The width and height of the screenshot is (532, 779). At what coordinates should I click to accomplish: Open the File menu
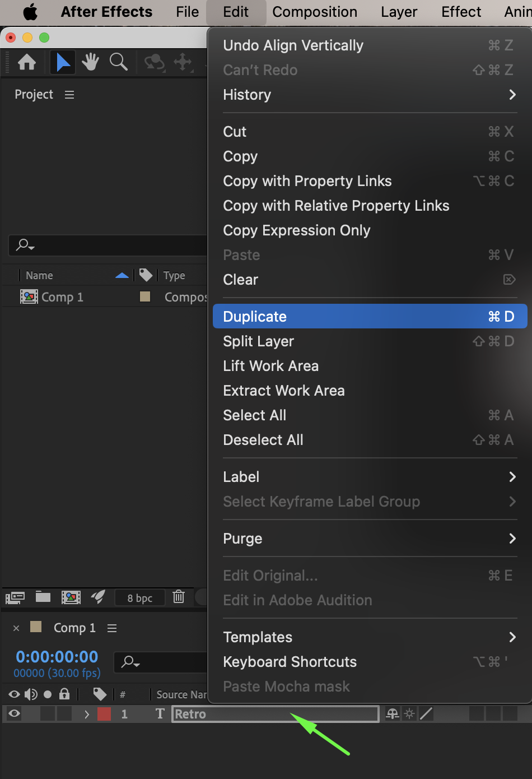(x=187, y=12)
